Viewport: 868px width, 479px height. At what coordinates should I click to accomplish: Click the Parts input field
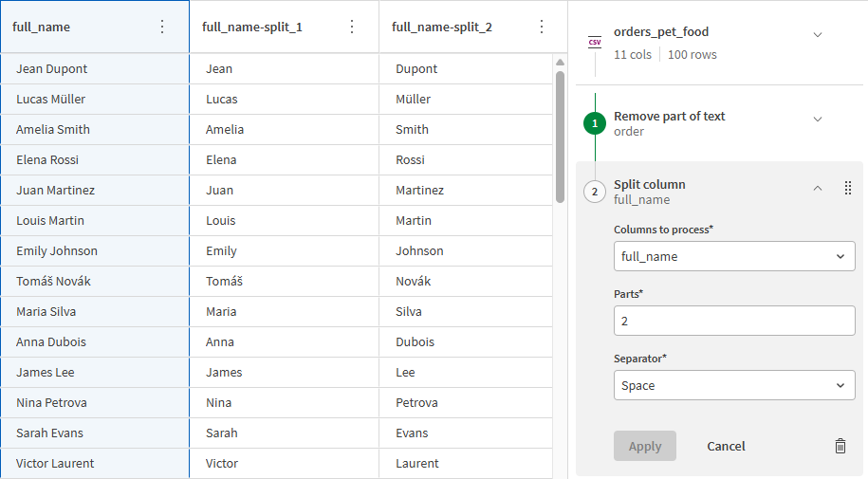[734, 321]
